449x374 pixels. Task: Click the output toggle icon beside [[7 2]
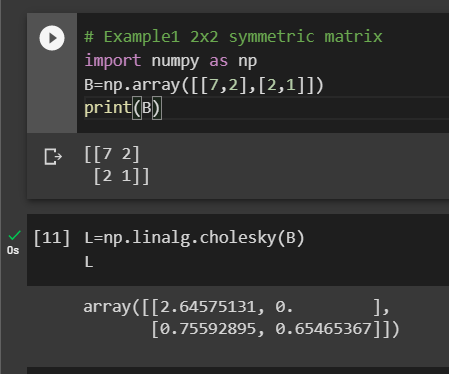pyautogui.click(x=53, y=157)
